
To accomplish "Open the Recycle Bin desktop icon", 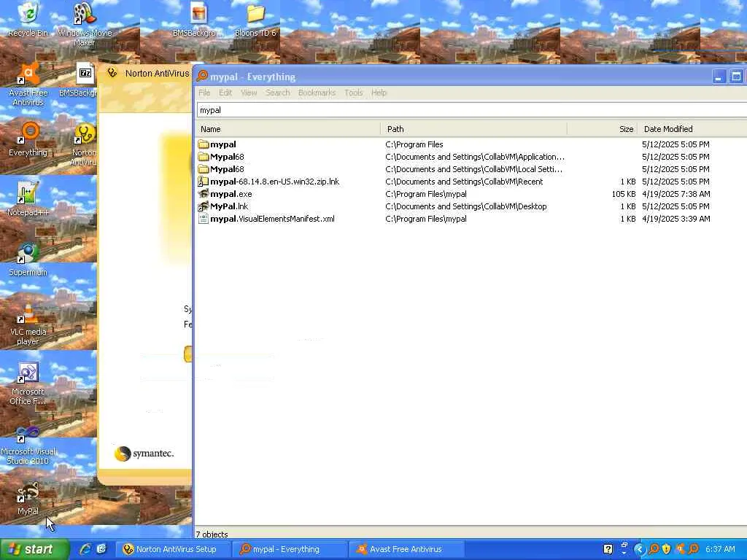I will 28,18.
